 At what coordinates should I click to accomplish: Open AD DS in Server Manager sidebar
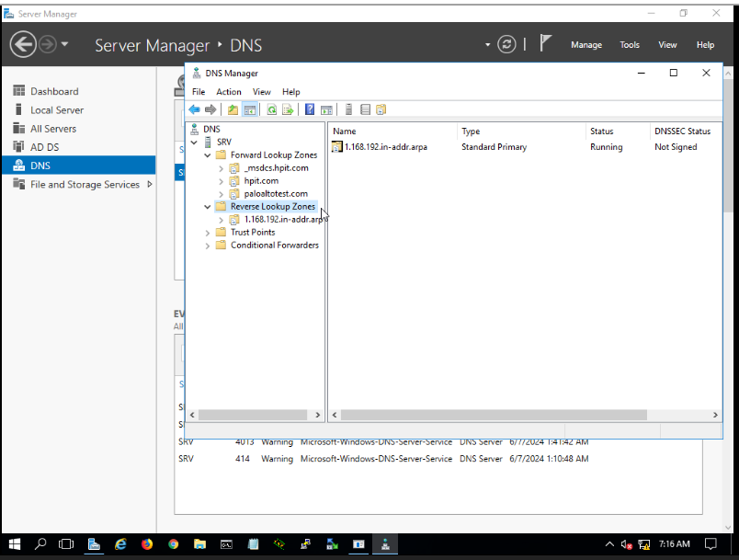tap(45, 147)
